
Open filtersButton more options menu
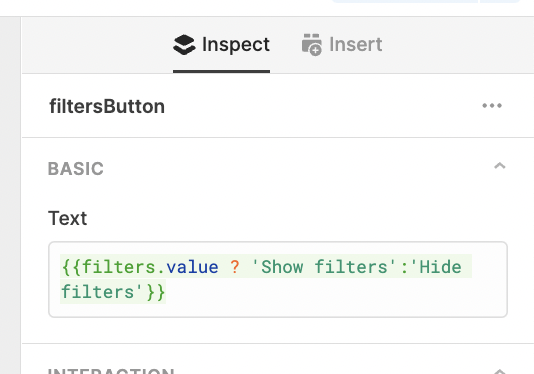(492, 106)
